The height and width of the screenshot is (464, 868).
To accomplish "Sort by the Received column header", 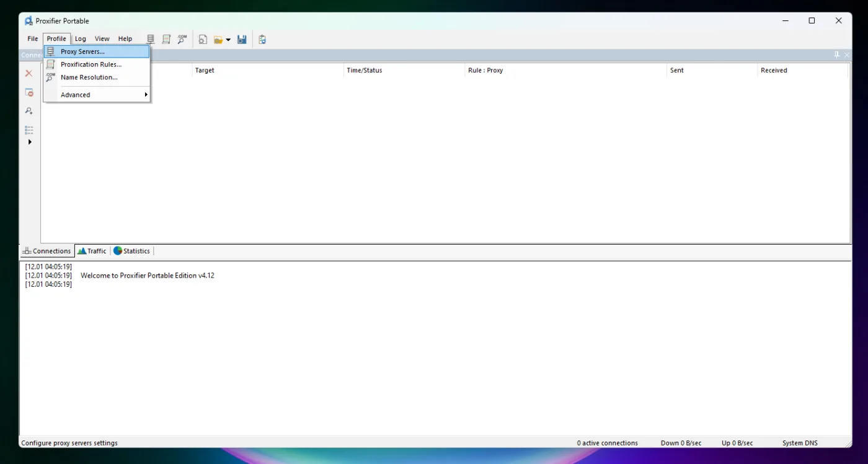I will [803, 70].
